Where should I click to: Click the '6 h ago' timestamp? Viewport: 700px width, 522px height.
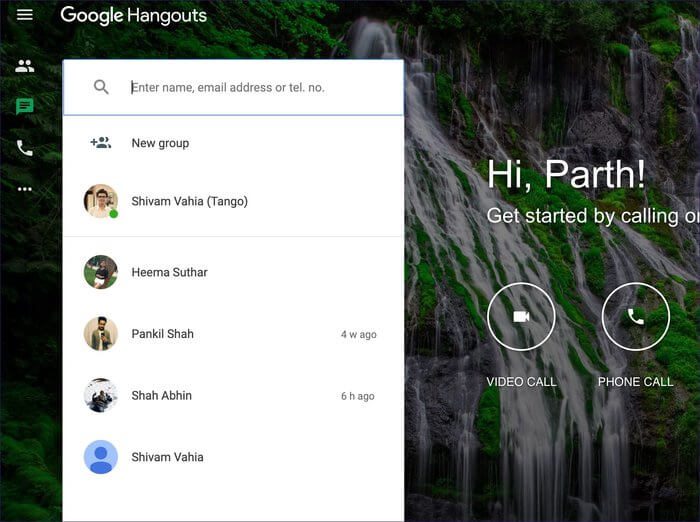point(358,396)
